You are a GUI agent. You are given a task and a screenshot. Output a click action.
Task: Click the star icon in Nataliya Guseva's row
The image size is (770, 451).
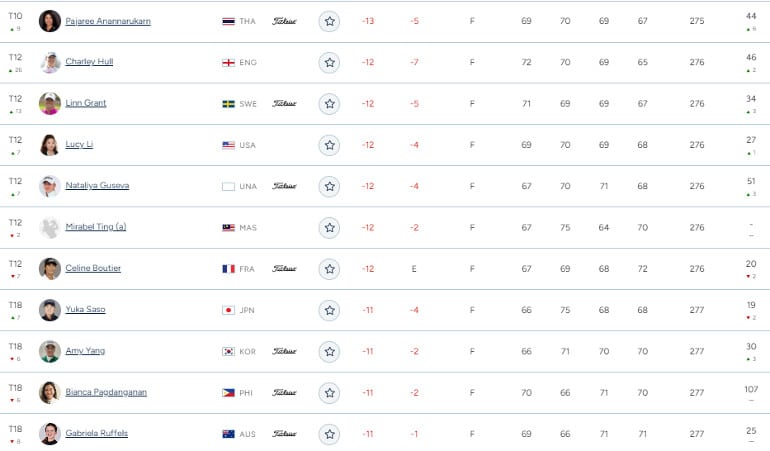pyautogui.click(x=329, y=186)
